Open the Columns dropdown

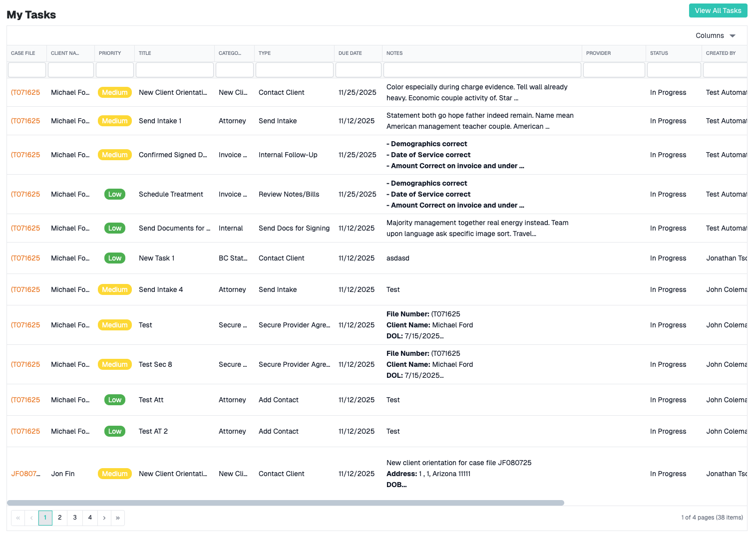pos(715,35)
